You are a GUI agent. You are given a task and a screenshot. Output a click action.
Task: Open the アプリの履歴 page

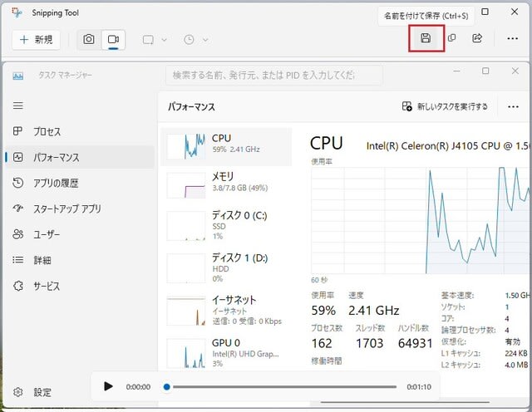pyautogui.click(x=80, y=183)
